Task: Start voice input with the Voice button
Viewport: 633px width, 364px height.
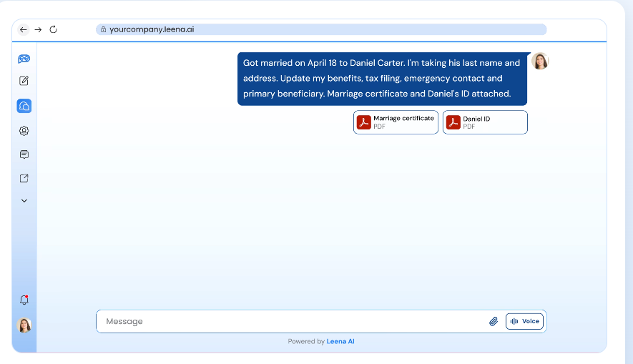Action: tap(524, 322)
